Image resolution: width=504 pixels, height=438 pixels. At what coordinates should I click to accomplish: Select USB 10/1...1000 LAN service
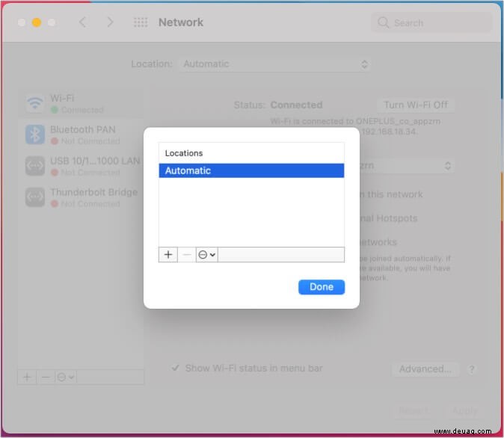pos(80,166)
